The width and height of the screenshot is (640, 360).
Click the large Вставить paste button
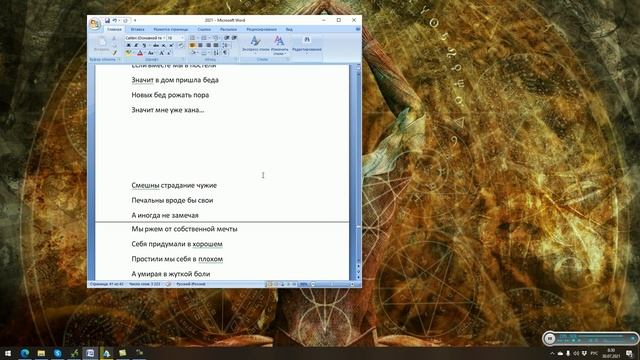point(101,43)
